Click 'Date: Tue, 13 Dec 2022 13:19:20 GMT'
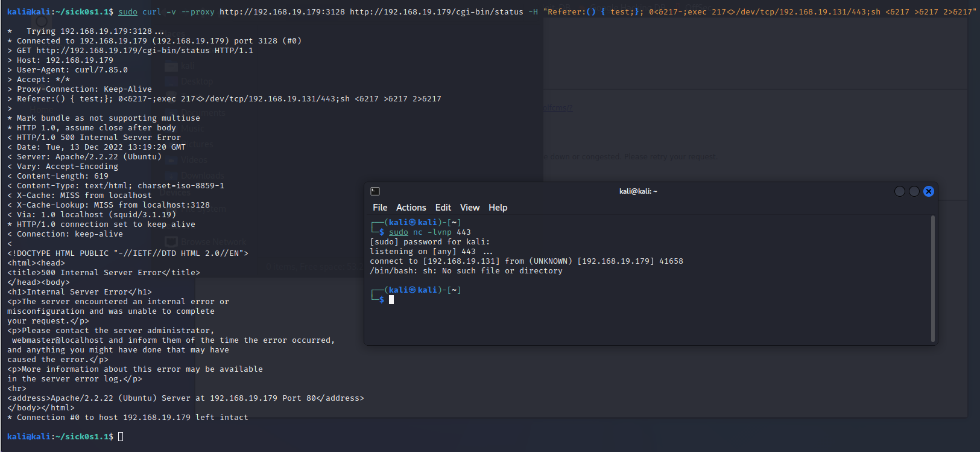This screenshot has height=452, width=980. (x=96, y=147)
